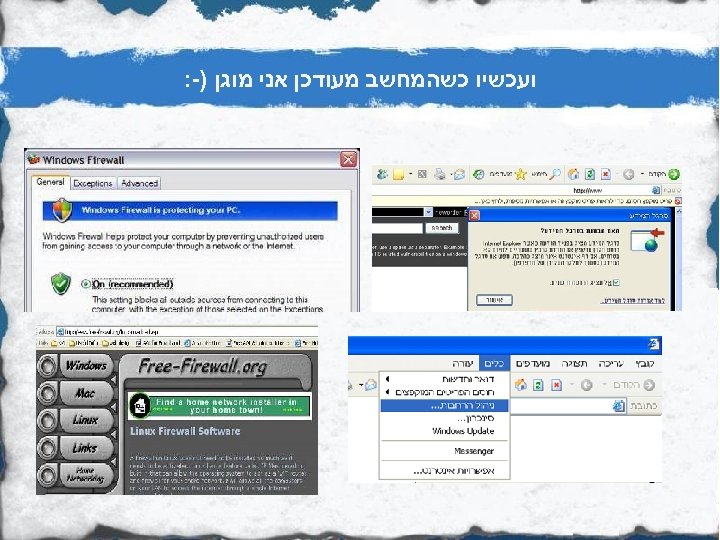
Task: Click the Search magnifier in top browser toolbar
Action: pyautogui.click(x=555, y=174)
